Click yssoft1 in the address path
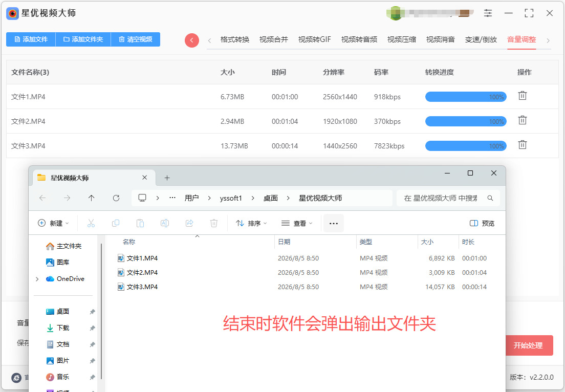 pyautogui.click(x=231, y=198)
